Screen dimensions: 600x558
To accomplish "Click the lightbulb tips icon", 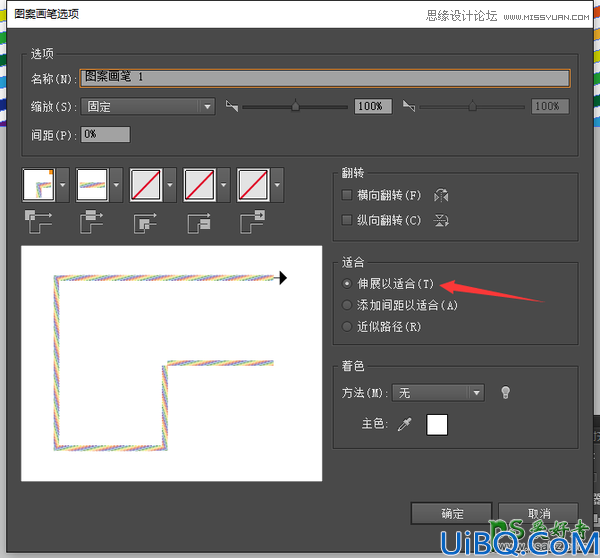I will tap(505, 392).
